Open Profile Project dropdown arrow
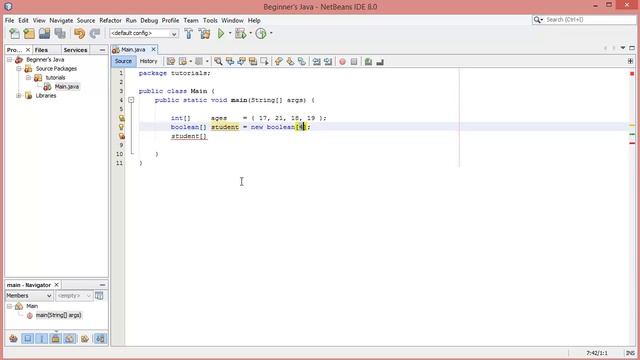640x360 pixels. [271, 33]
